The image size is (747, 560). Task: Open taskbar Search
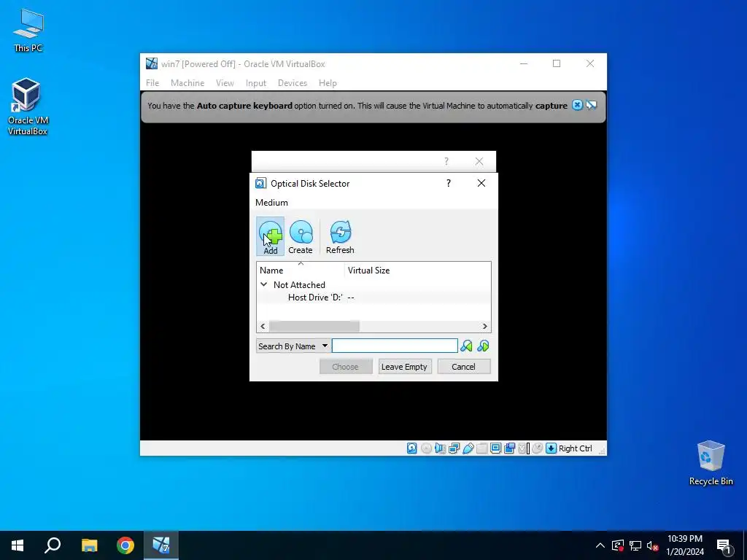pos(53,545)
